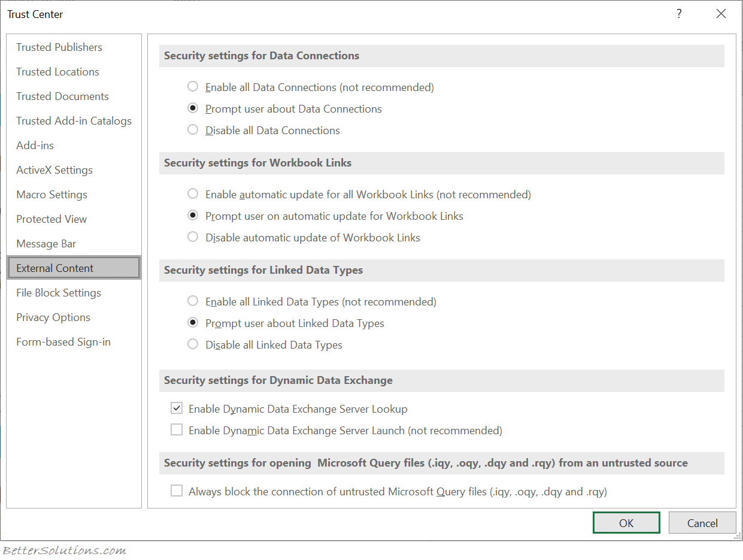Select Disable all Linked Data Types option
The image size is (743, 560).
coord(193,344)
